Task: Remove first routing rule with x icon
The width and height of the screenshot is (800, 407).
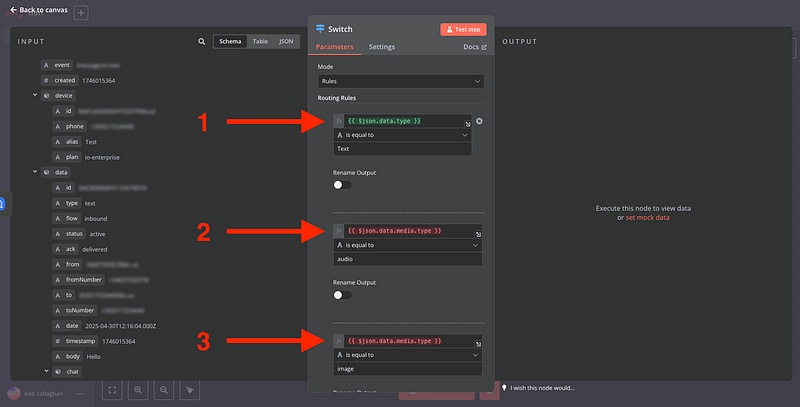Action: 479,121
